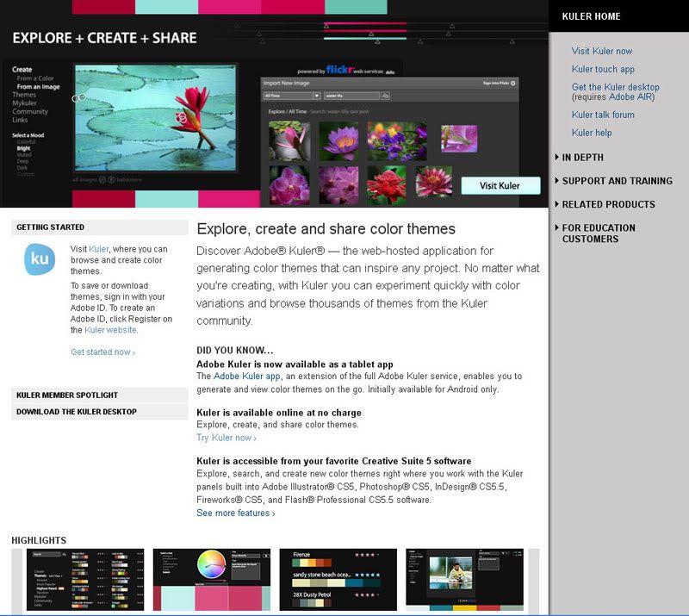
Task: Click Get started now
Action: 102,352
